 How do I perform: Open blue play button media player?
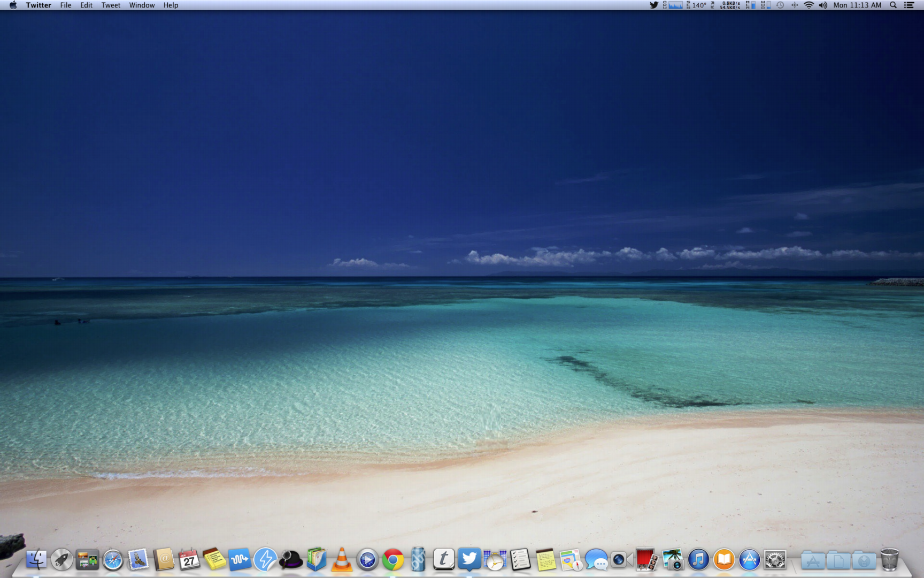pyautogui.click(x=367, y=560)
